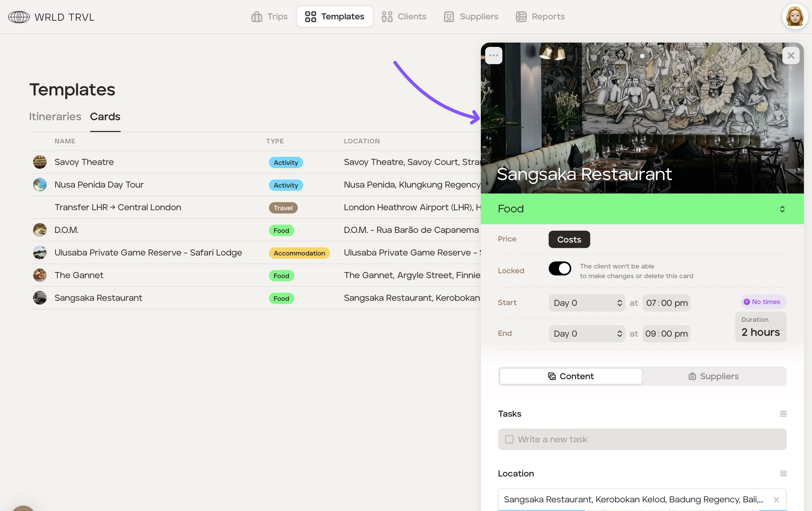812x511 pixels.
Task: Click the WRLD TRVL globe logo
Action: point(19,17)
